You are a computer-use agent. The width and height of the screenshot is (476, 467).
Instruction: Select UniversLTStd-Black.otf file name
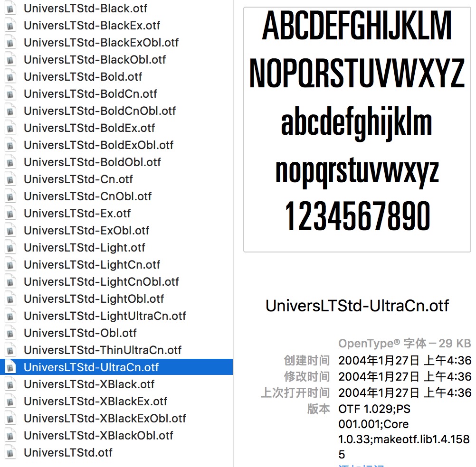pos(86,9)
